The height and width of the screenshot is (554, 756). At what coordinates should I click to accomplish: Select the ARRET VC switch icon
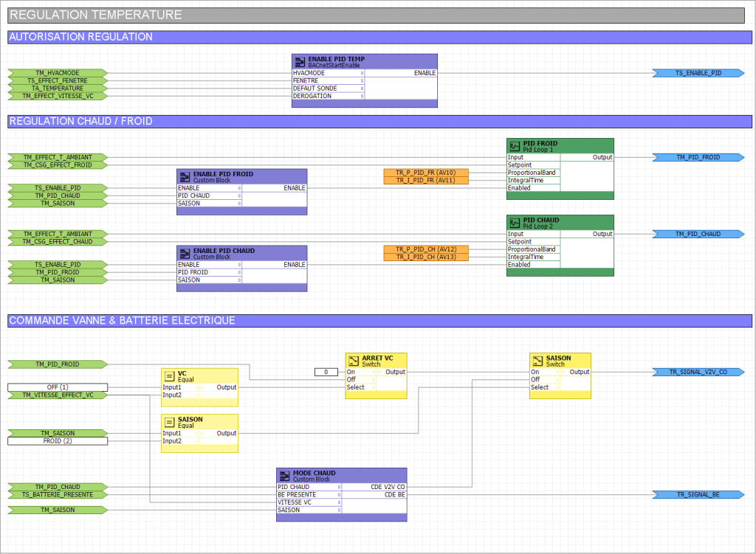pyautogui.click(x=353, y=361)
